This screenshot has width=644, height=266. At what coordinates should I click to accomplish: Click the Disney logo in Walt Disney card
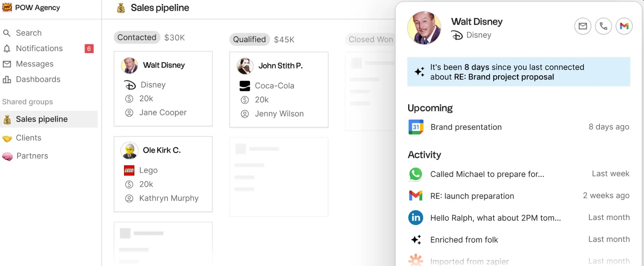[x=130, y=85]
